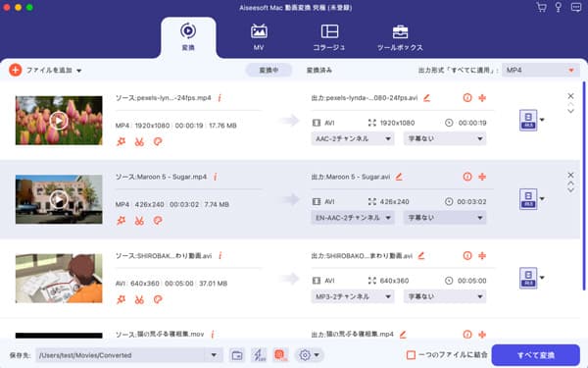Open palette enhance tool for SHIROBAKO video
The image size is (588, 368).
(x=158, y=299)
